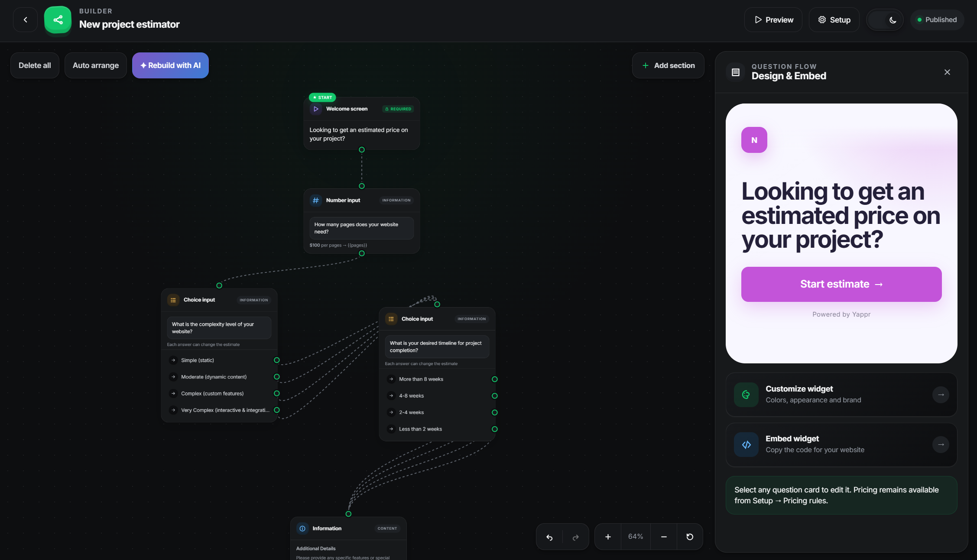Click the More than 8 weeks connector

click(495, 379)
